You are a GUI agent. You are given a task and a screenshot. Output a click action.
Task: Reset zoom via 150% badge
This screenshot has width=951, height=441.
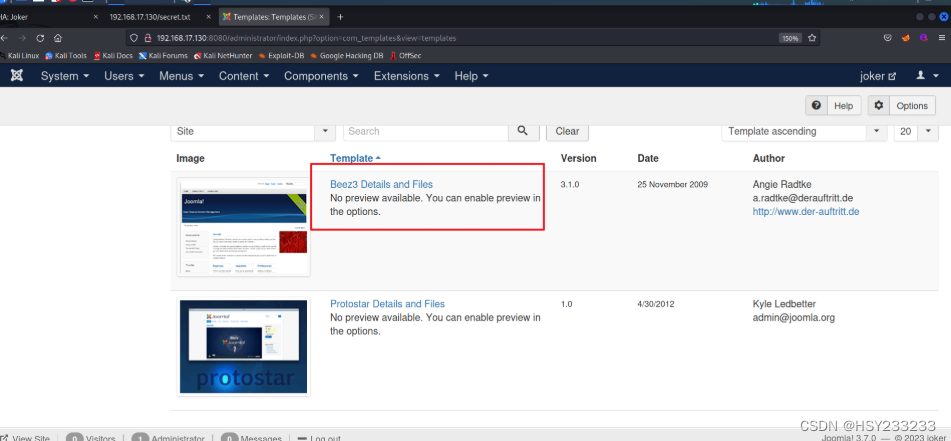point(790,38)
